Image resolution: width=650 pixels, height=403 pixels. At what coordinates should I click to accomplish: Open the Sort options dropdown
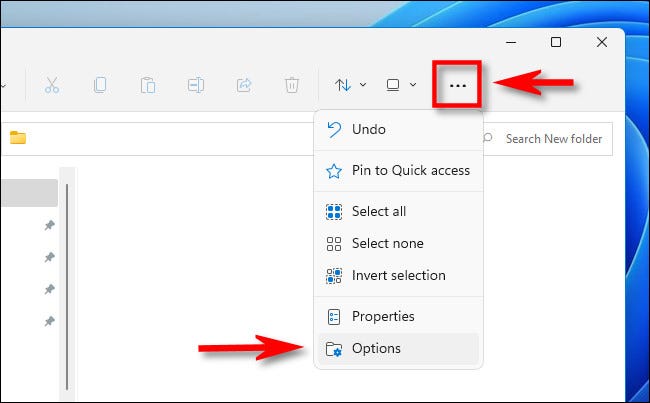(350, 85)
